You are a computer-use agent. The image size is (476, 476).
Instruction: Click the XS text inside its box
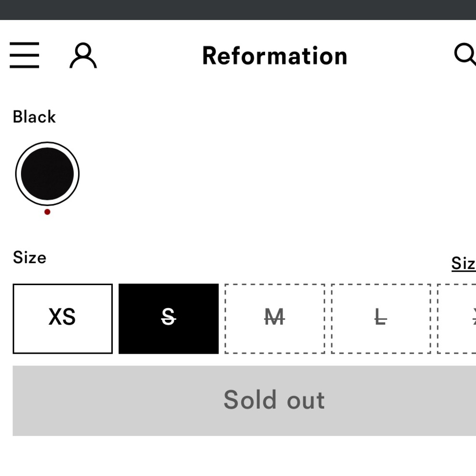(62, 317)
